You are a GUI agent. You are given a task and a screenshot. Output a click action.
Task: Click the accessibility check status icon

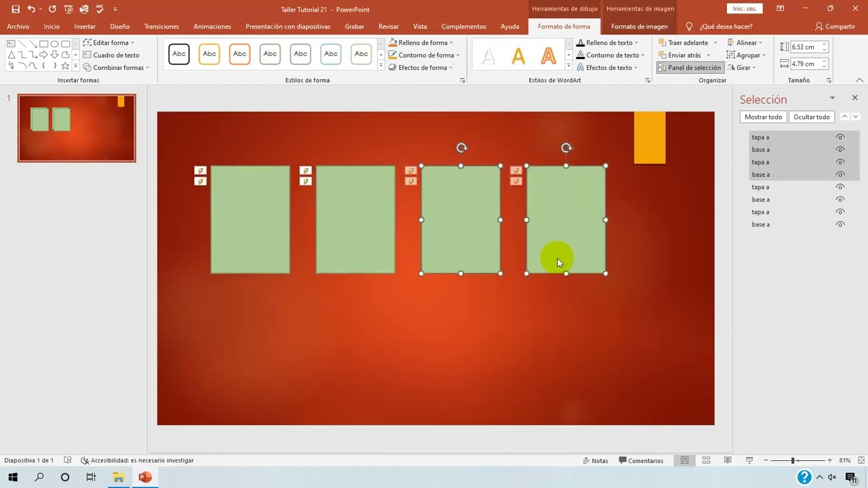[x=85, y=460]
